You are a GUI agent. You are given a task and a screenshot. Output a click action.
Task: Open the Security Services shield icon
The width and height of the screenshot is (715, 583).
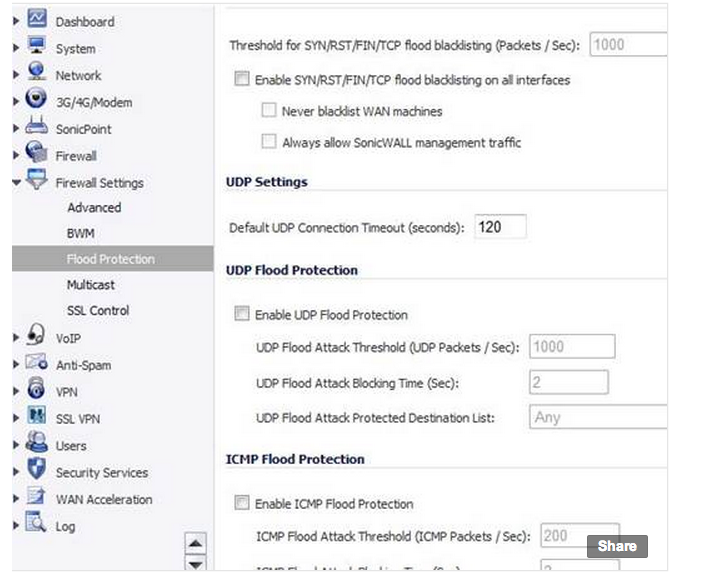pos(36,469)
